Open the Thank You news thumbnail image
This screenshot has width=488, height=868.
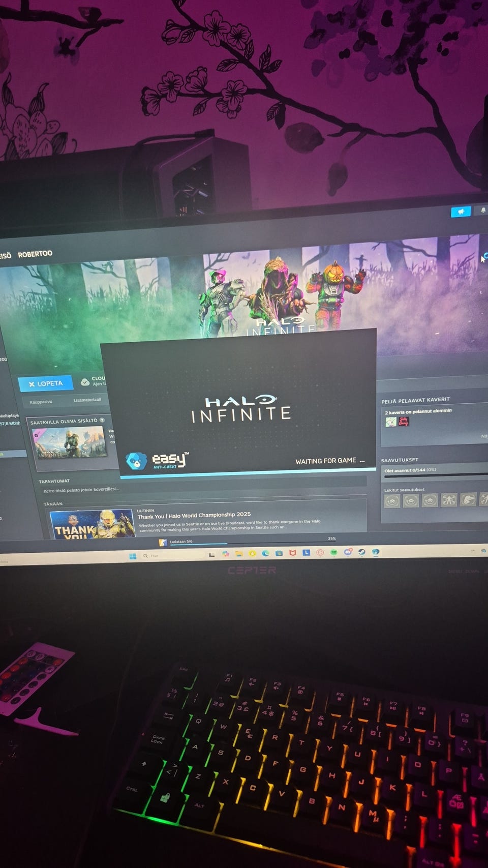point(93,525)
